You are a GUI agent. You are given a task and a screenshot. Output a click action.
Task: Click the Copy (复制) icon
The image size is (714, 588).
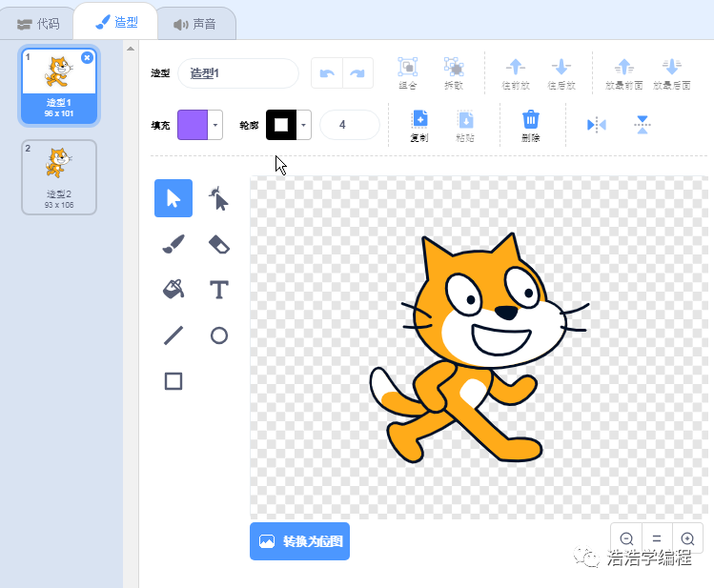pos(419,125)
